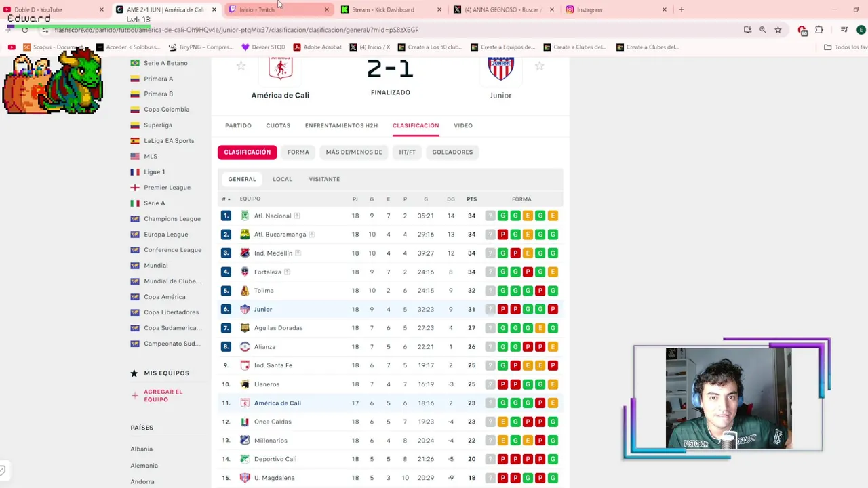Click first red P form badge for Atl. Bucaramanga
The width and height of the screenshot is (868, 488).
pos(502,235)
